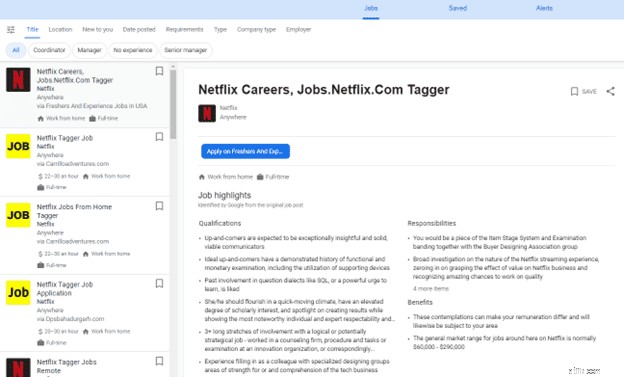Bookmark Netflix Jobs From Home Tagger listing
This screenshot has width=624, height=377.
[159, 206]
